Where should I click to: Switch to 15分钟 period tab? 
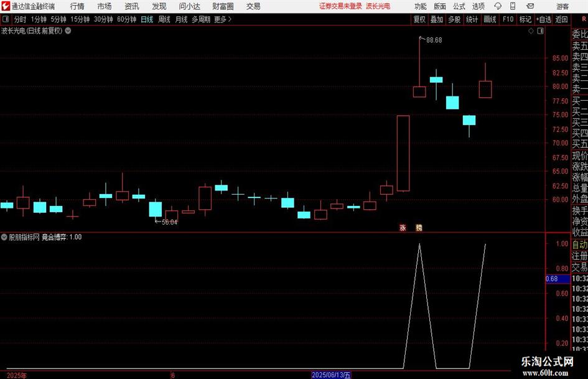point(80,19)
